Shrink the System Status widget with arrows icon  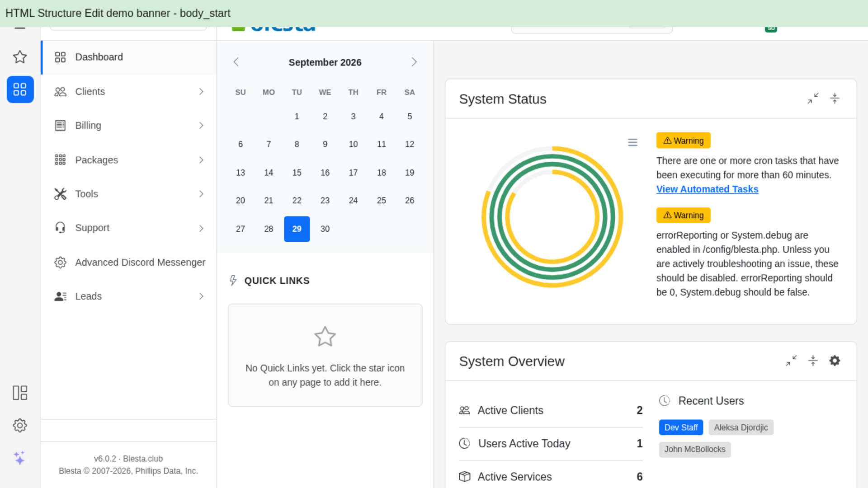pos(813,99)
